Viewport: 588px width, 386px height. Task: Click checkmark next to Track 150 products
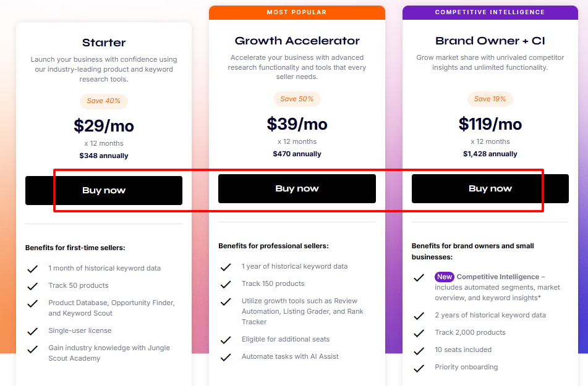tap(226, 284)
